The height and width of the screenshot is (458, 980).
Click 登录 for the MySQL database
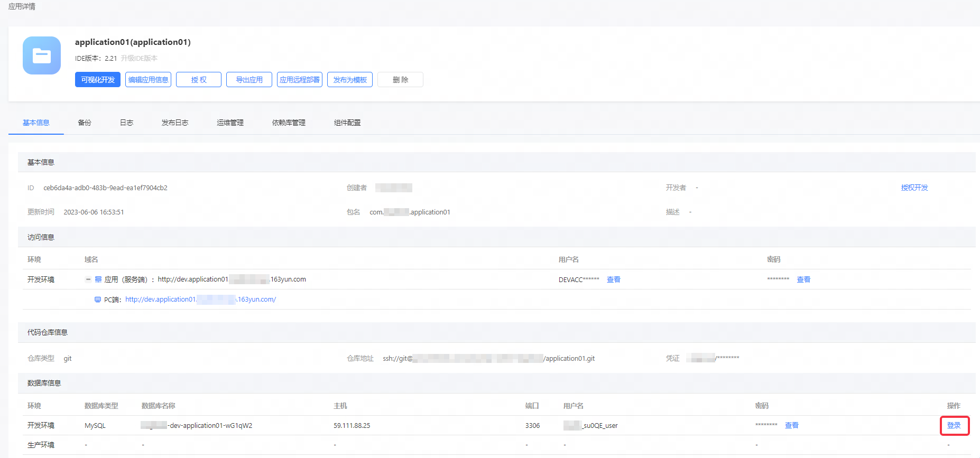pos(954,426)
